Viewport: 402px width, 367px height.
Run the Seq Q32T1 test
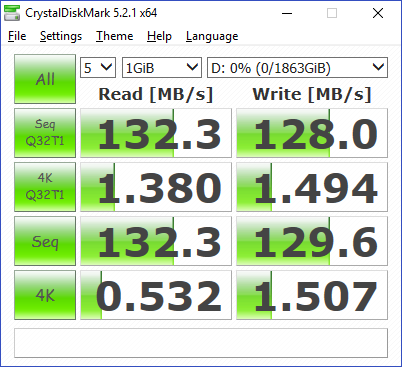click(x=45, y=133)
